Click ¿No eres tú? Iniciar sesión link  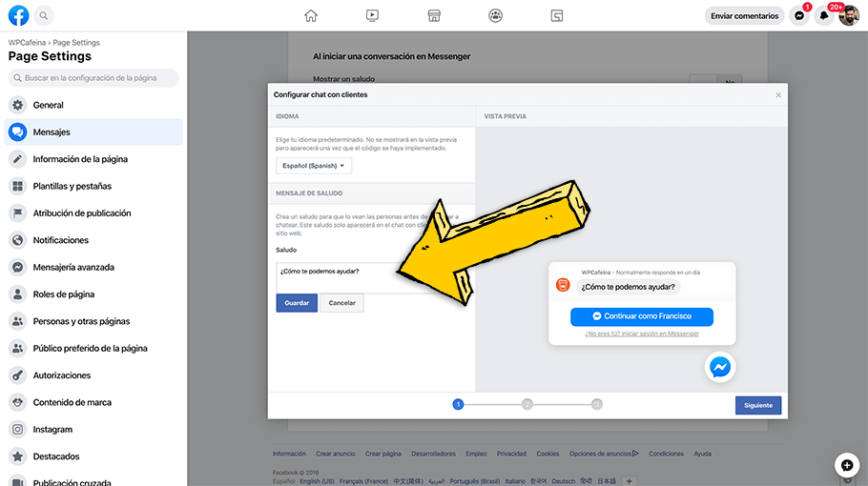(x=642, y=334)
